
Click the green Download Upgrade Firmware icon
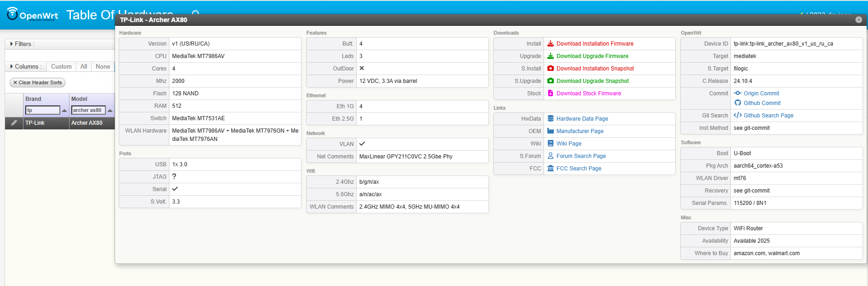(x=550, y=56)
